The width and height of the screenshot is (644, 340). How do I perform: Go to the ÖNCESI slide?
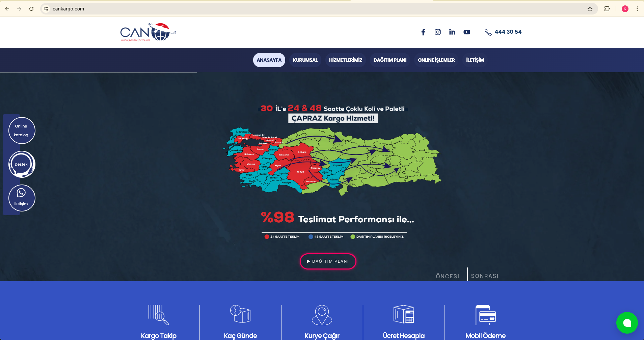pyautogui.click(x=448, y=276)
